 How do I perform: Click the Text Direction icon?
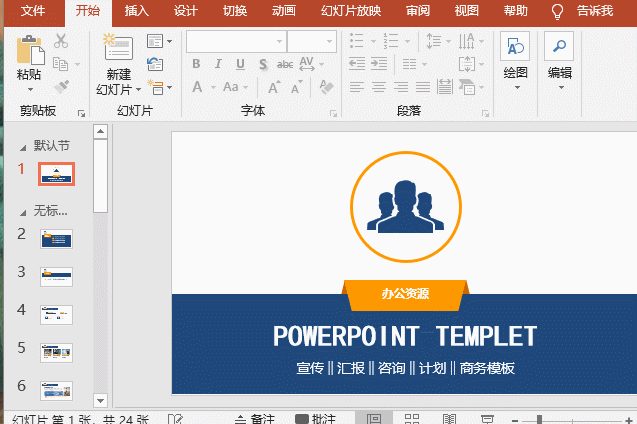point(467,41)
